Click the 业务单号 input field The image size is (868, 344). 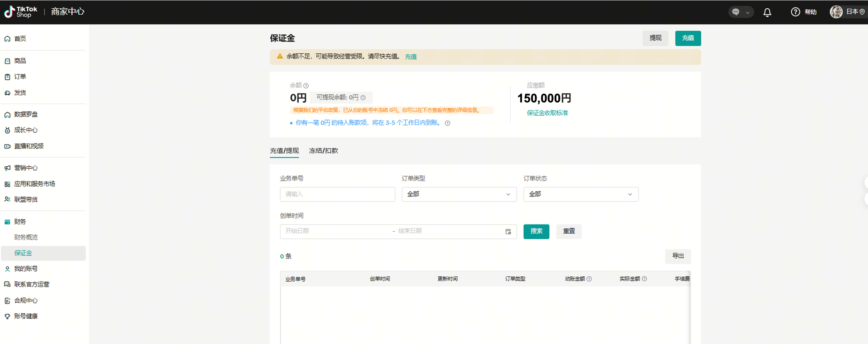click(x=337, y=194)
